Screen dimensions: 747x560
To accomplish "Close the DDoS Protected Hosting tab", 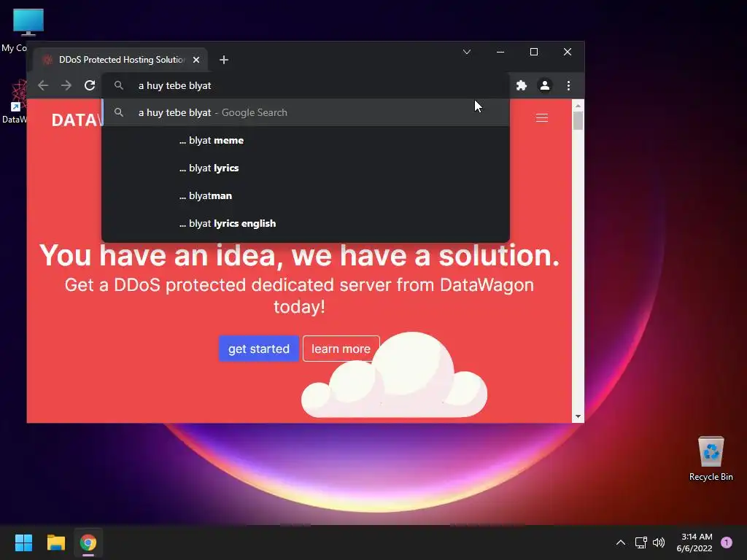I will tap(196, 60).
